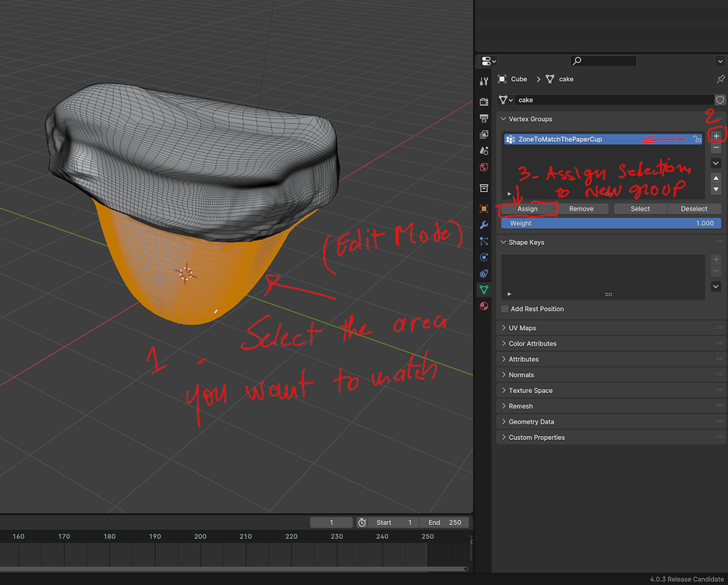This screenshot has width=728, height=585.
Task: Add a new vertex group with plus
Action: coord(716,136)
